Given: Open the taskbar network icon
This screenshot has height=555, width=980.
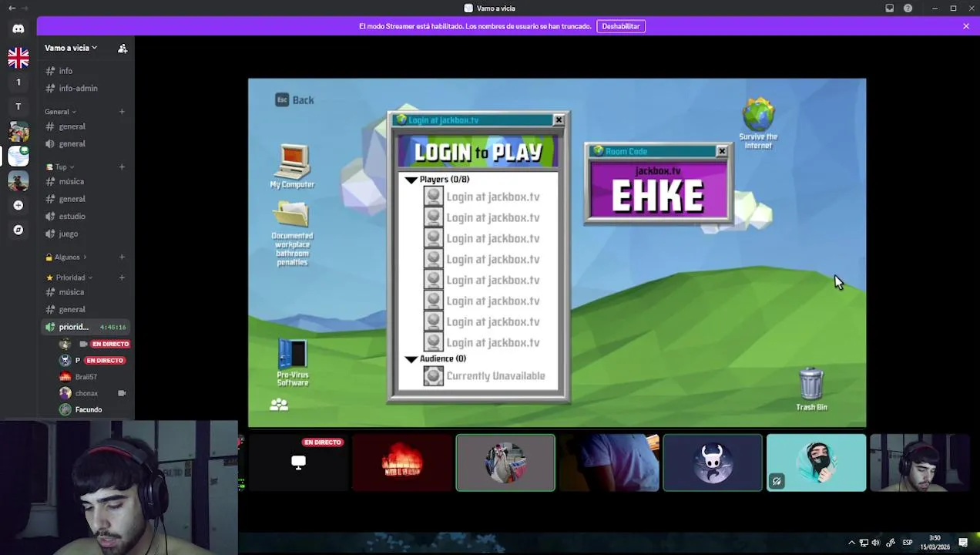Looking at the screenshot, I should [864, 543].
